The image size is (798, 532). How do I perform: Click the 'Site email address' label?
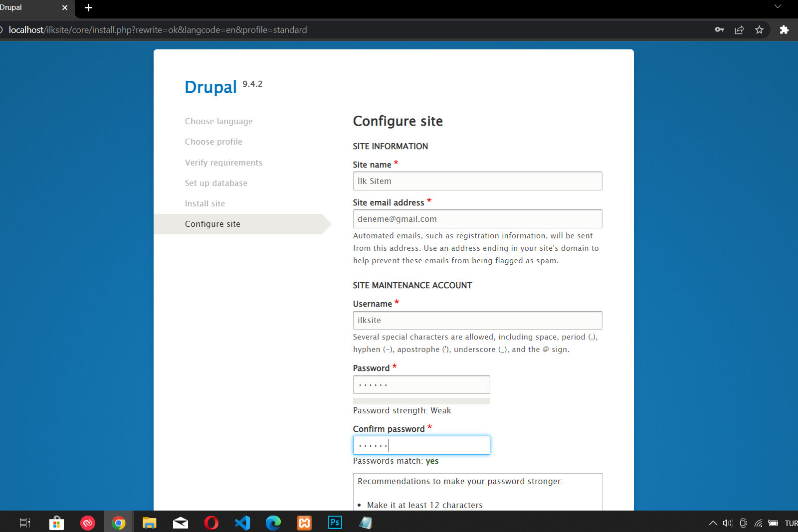(x=389, y=202)
